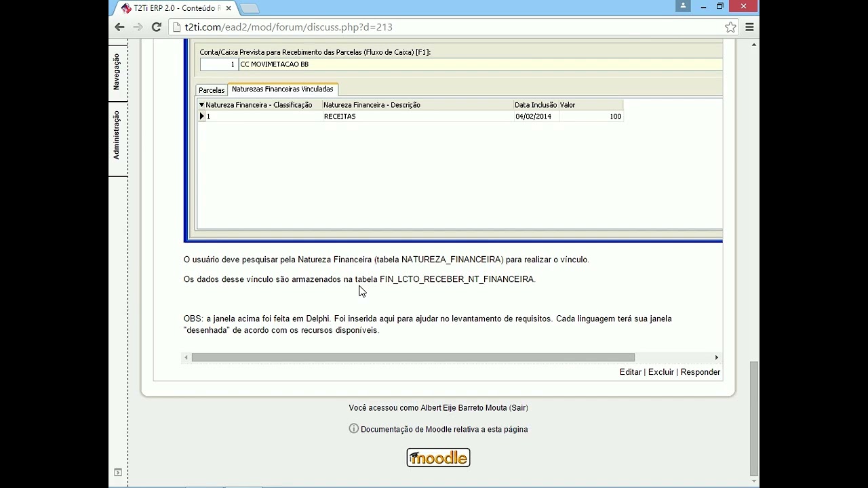Click the info icon beside Moodle documentation
The image size is (868, 488).
(353, 428)
